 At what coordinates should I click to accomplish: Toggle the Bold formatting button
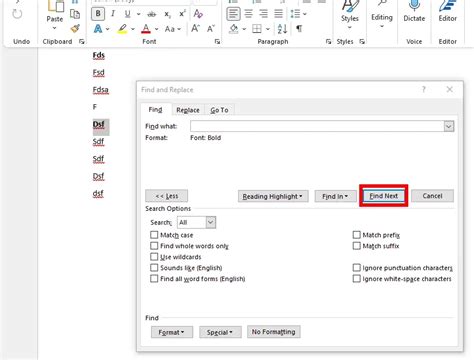(98, 14)
